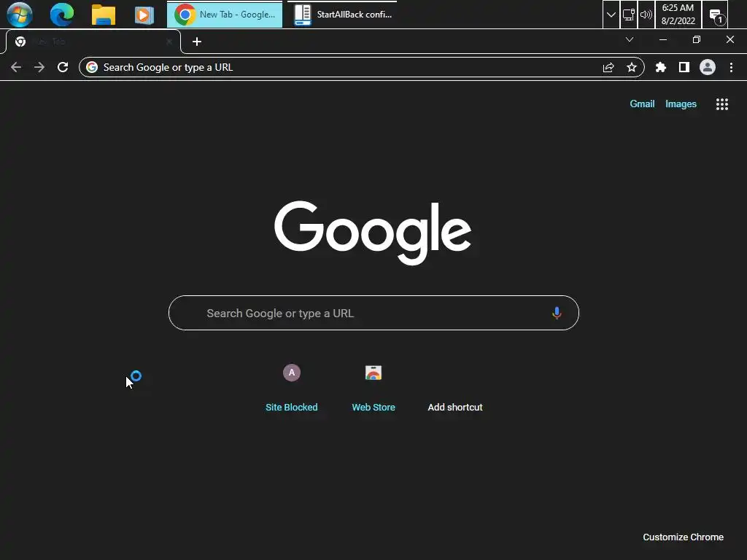Minimize the Chrome window
747x560 pixels.
point(662,39)
